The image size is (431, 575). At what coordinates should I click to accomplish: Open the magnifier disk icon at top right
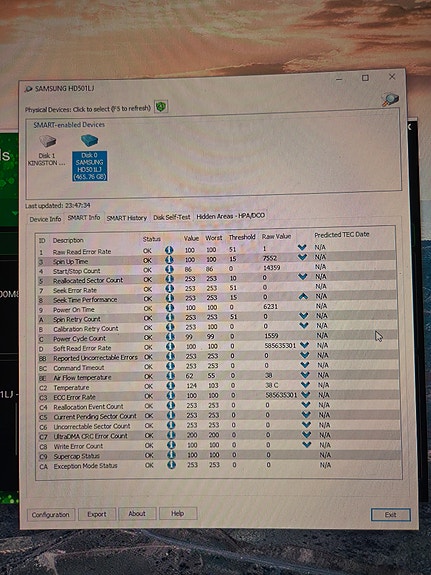(x=390, y=100)
